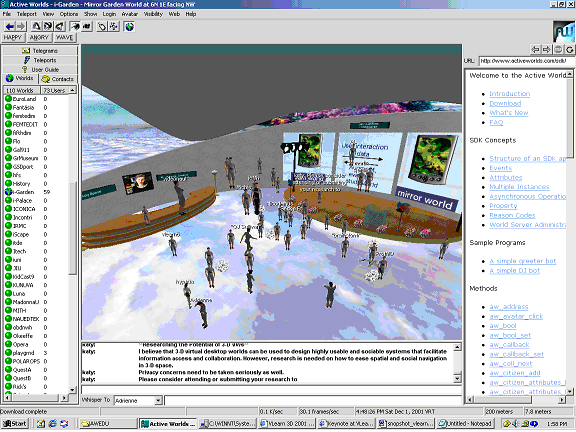The height and width of the screenshot is (432, 576).
Task: Sort by the 110 Worlds column header
Action: tap(21, 90)
